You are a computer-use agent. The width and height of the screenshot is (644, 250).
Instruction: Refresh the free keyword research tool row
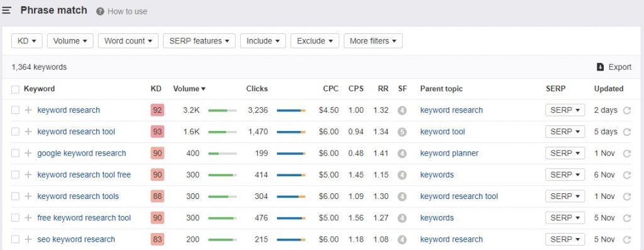pos(627,218)
